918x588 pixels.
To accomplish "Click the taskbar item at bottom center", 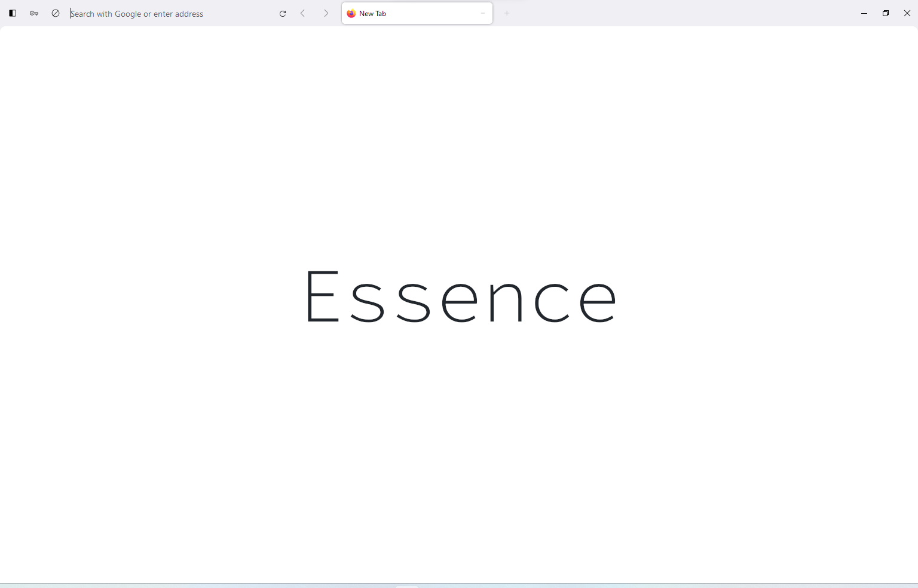I will 406,586.
